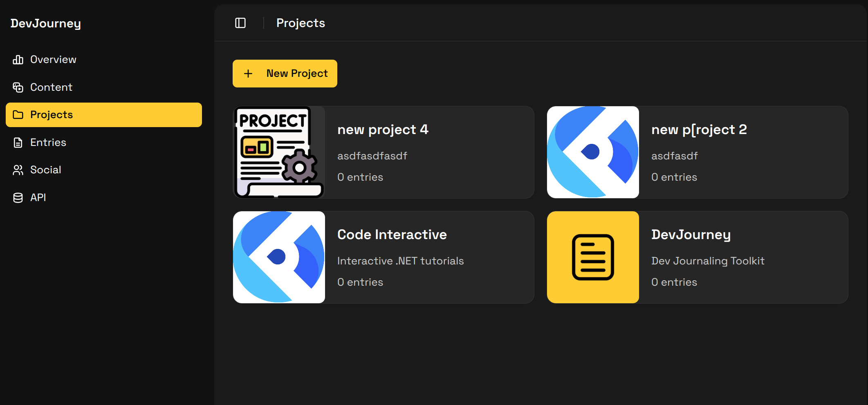Click the DevJourney logo title
This screenshot has height=405, width=868.
(46, 24)
